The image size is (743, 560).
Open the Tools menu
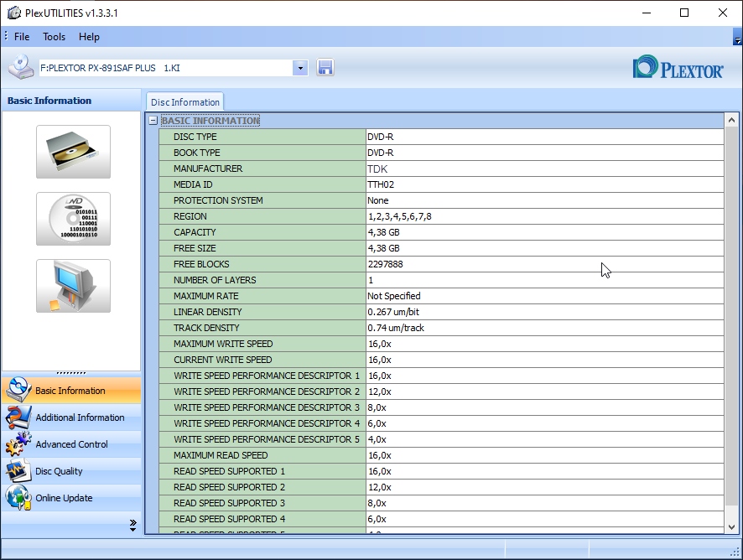54,37
